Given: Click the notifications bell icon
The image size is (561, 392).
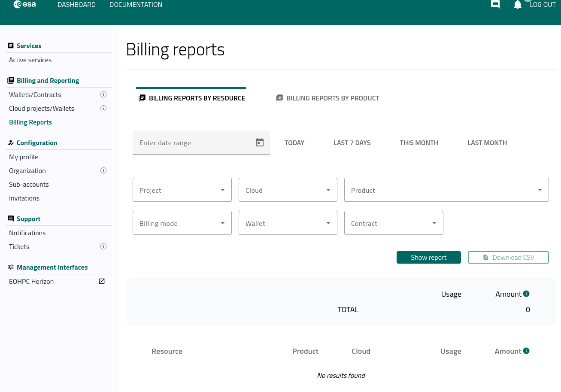Looking at the screenshot, I should point(518,5).
